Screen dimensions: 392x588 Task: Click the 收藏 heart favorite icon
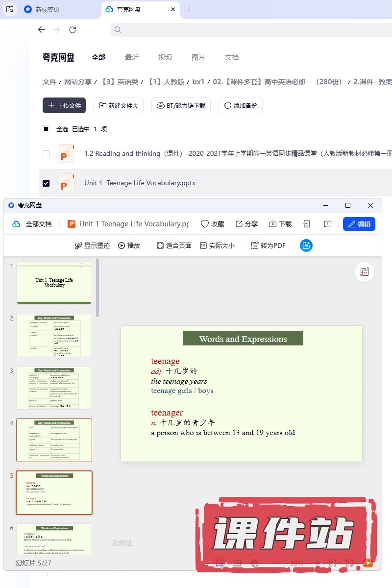[x=205, y=224]
